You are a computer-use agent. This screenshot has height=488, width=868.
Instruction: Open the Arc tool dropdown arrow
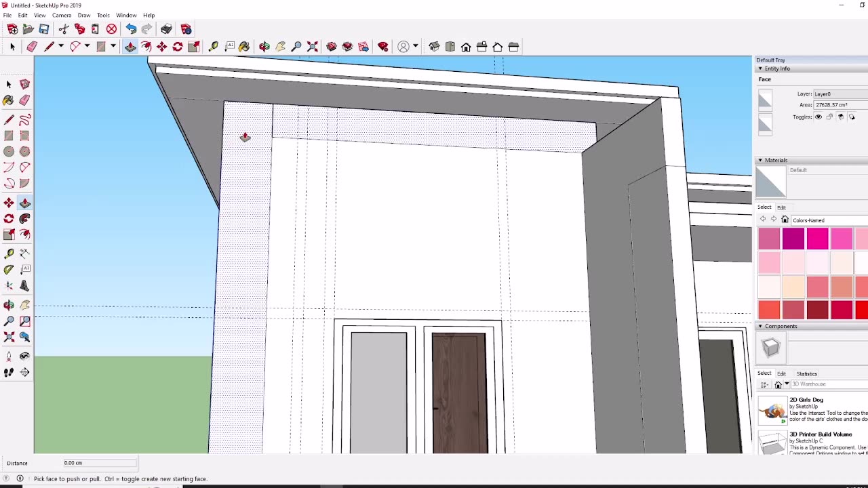87,47
